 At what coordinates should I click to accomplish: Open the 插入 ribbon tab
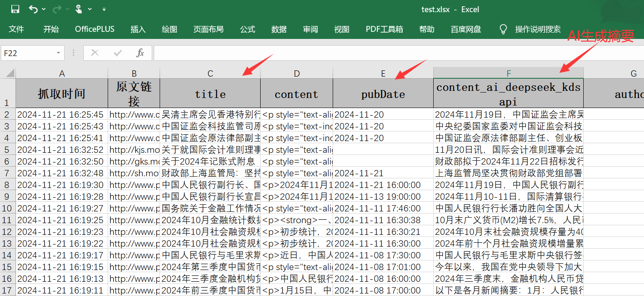pos(138,29)
